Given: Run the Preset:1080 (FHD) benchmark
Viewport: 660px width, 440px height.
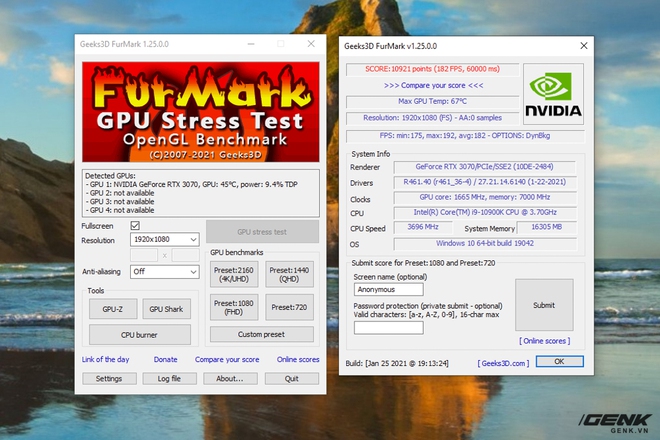Looking at the screenshot, I should (x=234, y=307).
